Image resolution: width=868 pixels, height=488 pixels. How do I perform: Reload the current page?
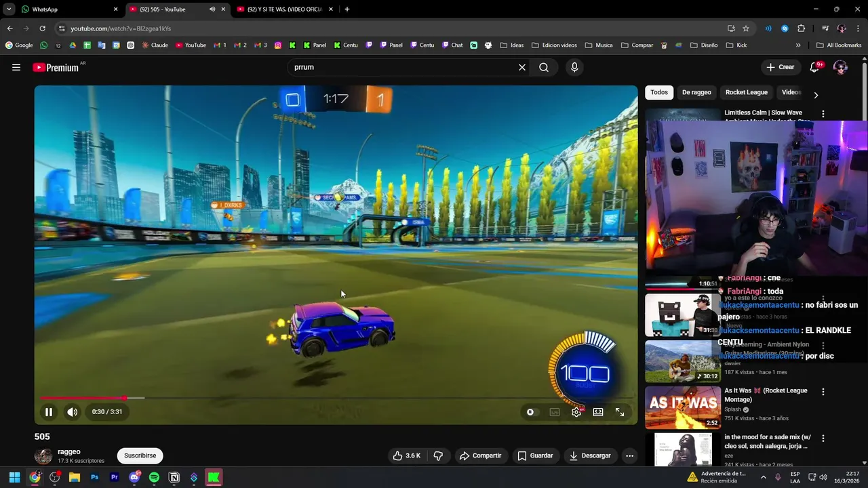(42, 28)
